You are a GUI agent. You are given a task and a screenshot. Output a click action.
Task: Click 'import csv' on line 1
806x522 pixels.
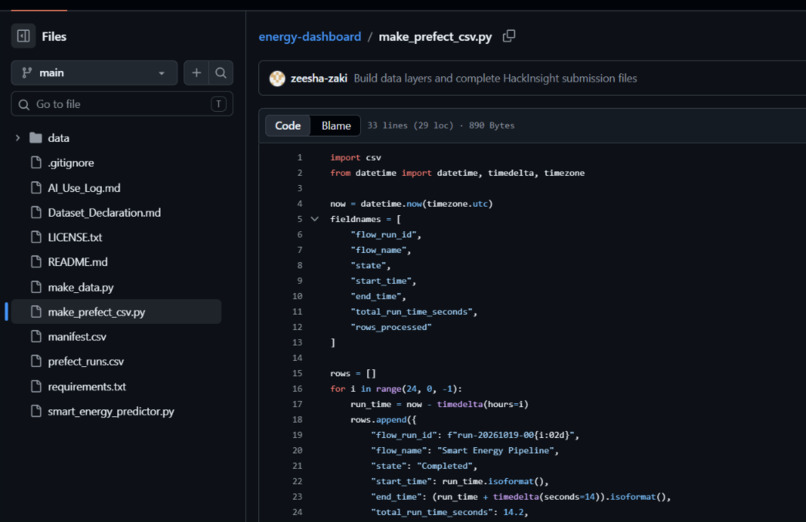click(x=356, y=158)
